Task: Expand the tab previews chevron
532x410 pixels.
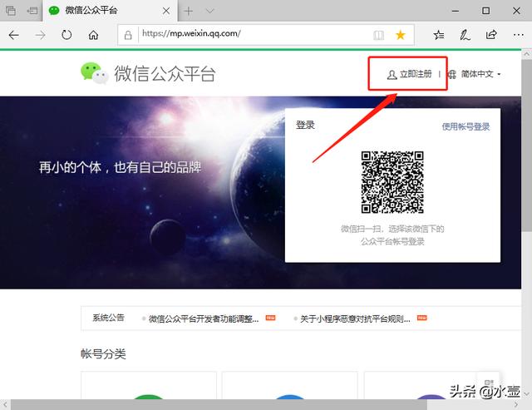Action: click(x=210, y=11)
